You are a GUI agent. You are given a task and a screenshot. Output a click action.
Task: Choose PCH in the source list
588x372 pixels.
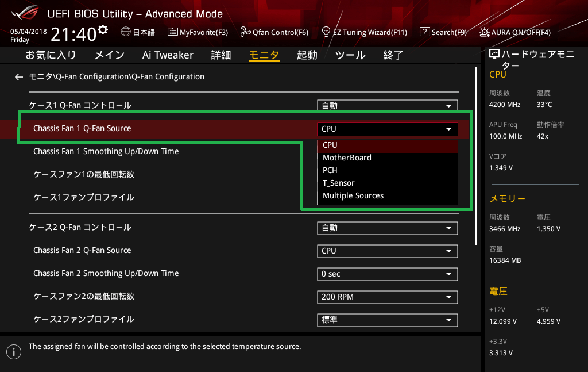[388, 170]
